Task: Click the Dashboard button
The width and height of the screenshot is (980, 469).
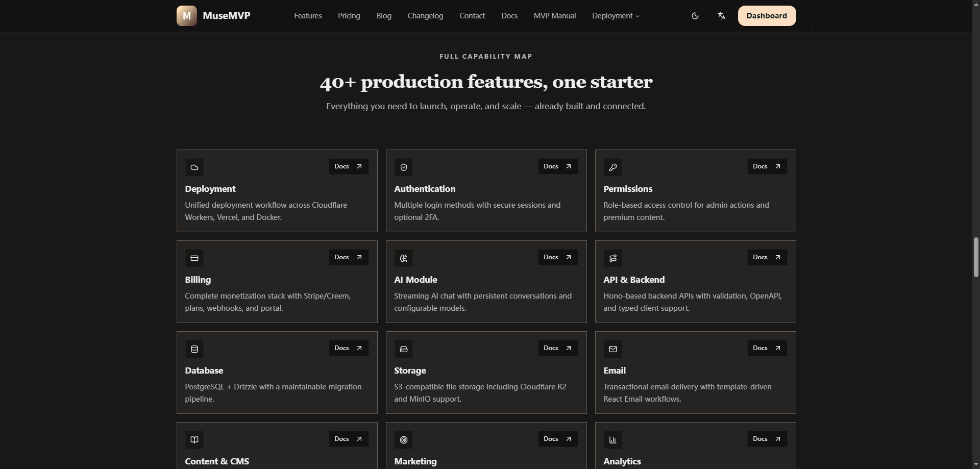Action: (767, 15)
